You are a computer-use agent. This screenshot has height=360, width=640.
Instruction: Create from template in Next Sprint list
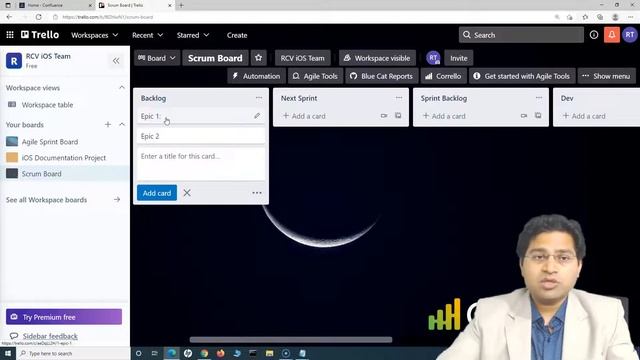click(x=398, y=116)
